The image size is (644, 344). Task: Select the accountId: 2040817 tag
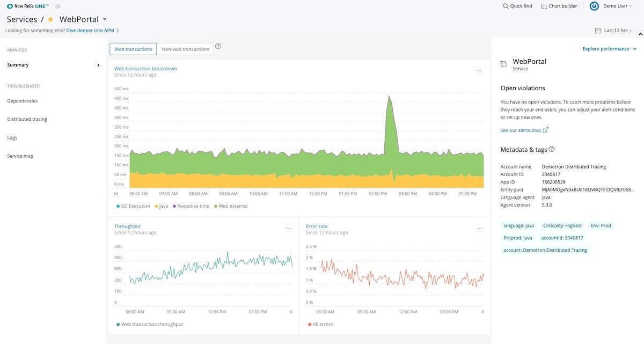pyautogui.click(x=562, y=238)
